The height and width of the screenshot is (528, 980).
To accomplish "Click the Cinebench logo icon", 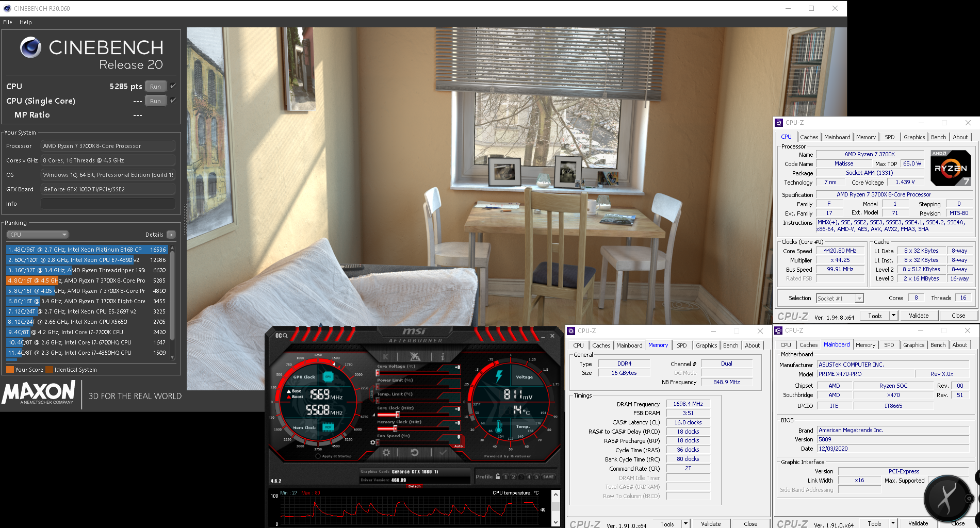I will click(x=30, y=47).
